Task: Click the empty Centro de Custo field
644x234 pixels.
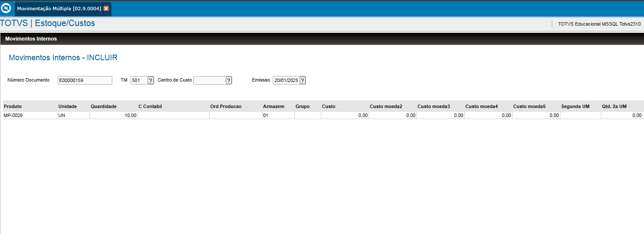Action: click(x=210, y=80)
